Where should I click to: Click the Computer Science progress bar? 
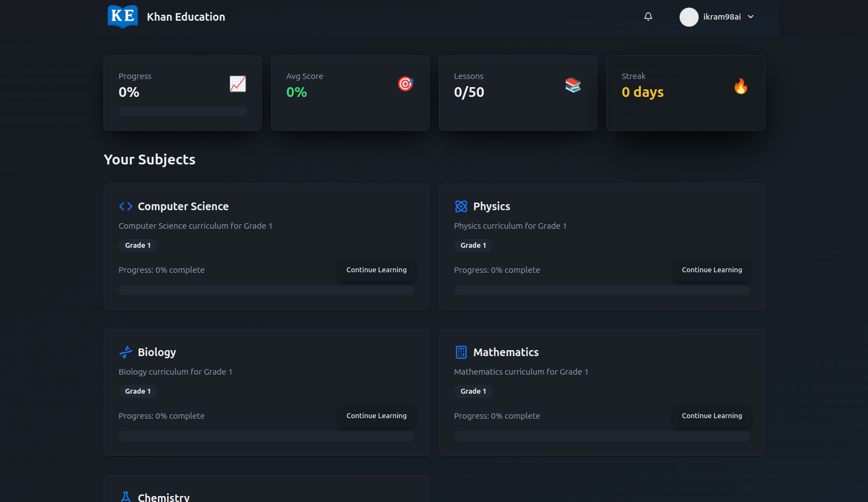coord(266,290)
